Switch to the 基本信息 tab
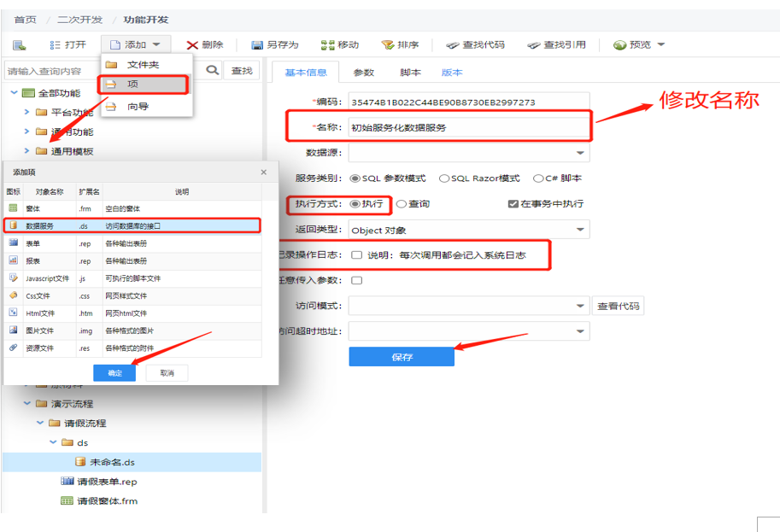The height and width of the screenshot is (532, 780). click(306, 72)
